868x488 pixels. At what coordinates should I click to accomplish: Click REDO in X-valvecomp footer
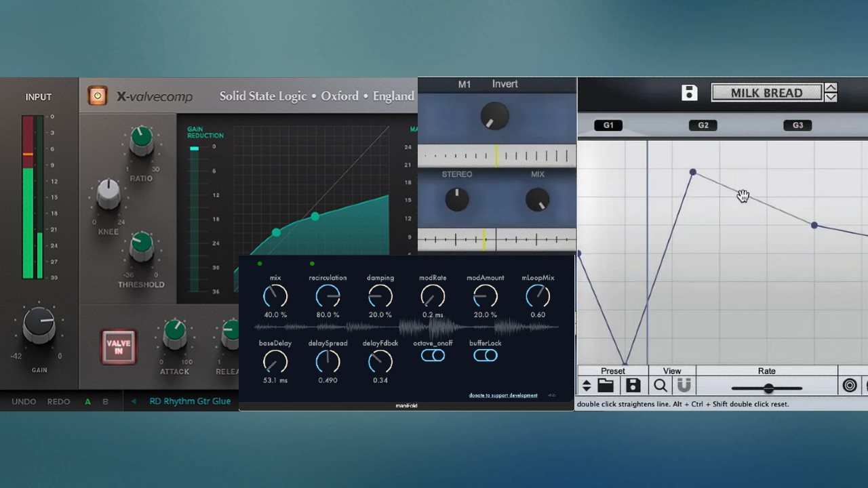[58, 401]
